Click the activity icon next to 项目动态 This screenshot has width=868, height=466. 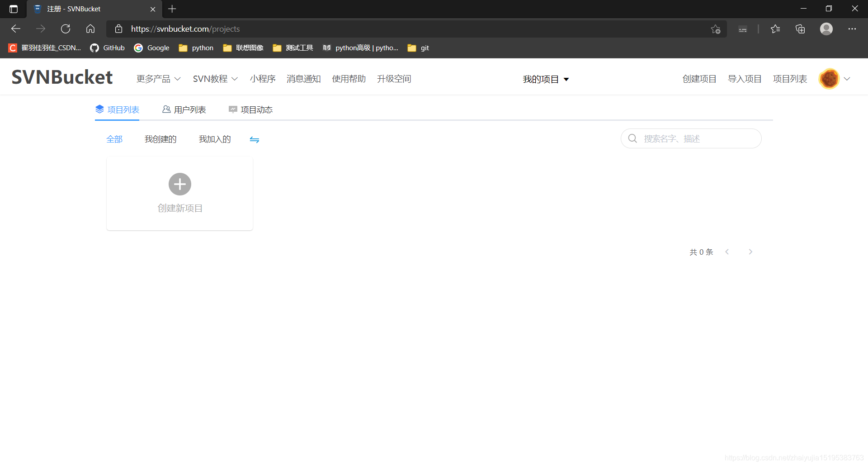[233, 109]
